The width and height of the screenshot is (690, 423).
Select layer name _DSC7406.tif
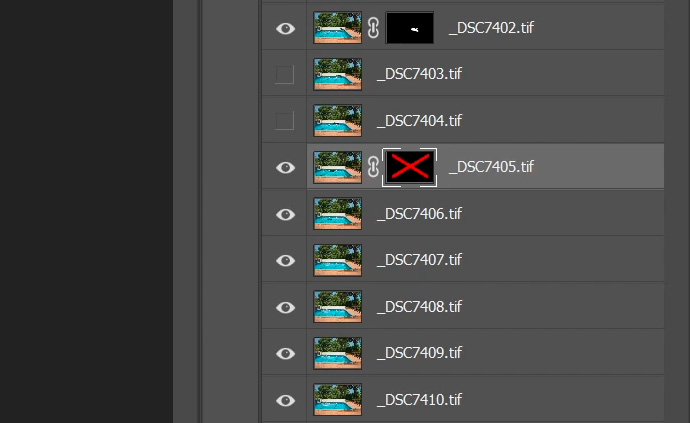(x=419, y=213)
